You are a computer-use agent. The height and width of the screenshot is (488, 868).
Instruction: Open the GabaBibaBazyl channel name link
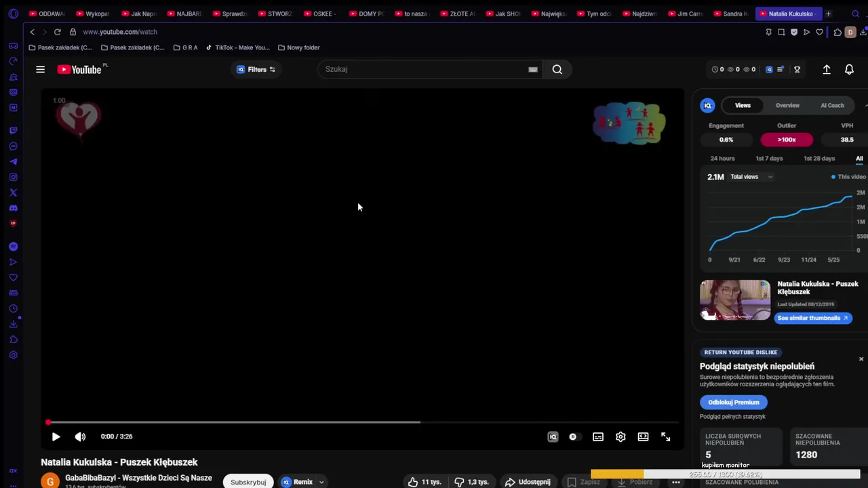(138, 478)
